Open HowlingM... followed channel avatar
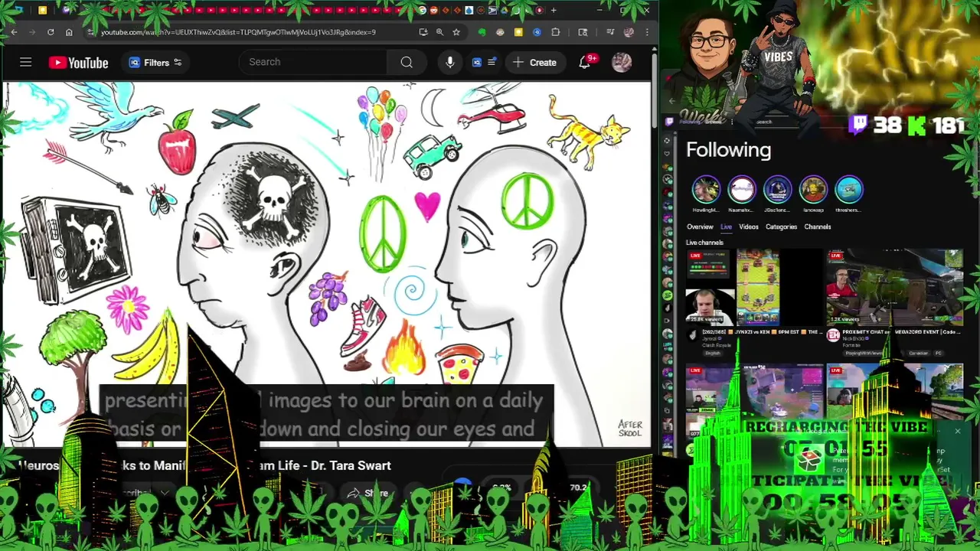The image size is (980, 551). 706,189
